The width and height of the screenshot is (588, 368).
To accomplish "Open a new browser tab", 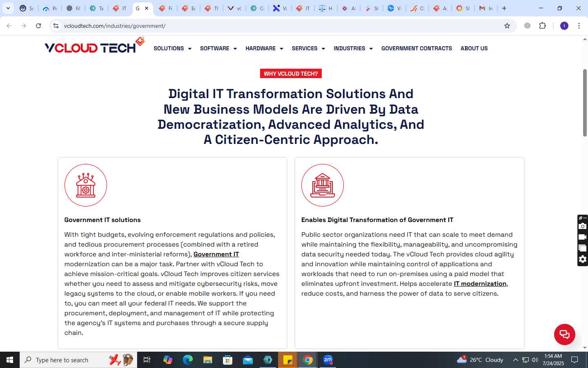I will pyautogui.click(x=504, y=8).
